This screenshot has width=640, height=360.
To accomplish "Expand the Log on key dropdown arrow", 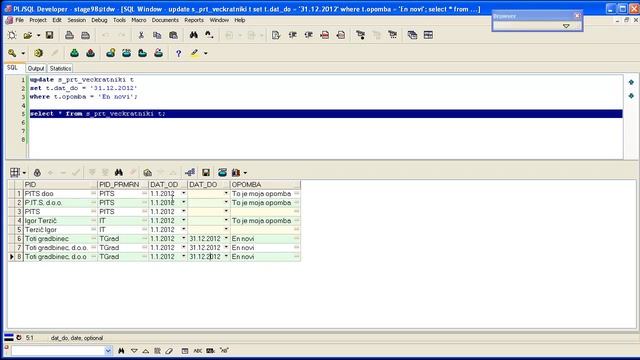I will (23, 53).
